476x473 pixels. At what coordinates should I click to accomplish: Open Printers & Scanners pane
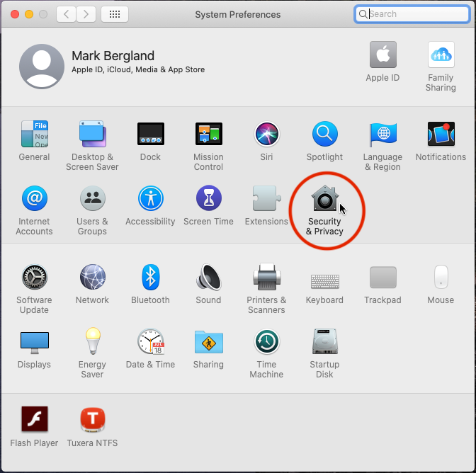tap(266, 277)
